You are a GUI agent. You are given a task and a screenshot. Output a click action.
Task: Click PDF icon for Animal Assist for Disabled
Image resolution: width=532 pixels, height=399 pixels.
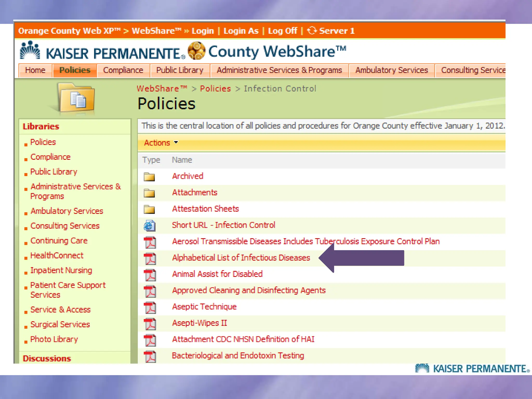coord(150,275)
